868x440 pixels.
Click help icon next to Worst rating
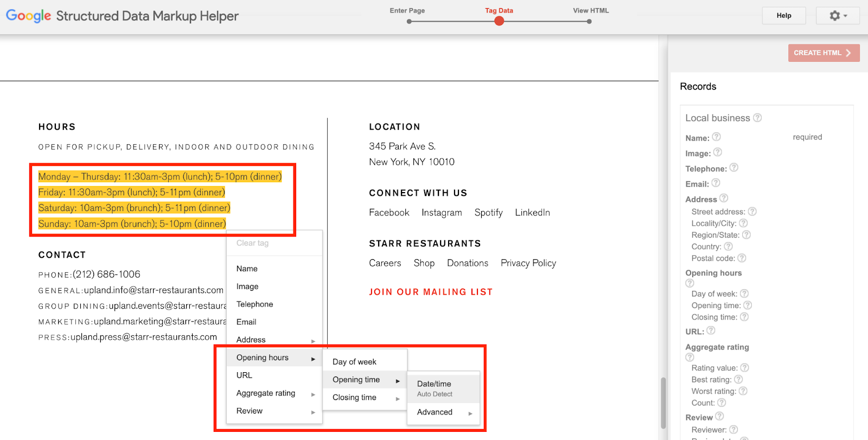pos(743,391)
